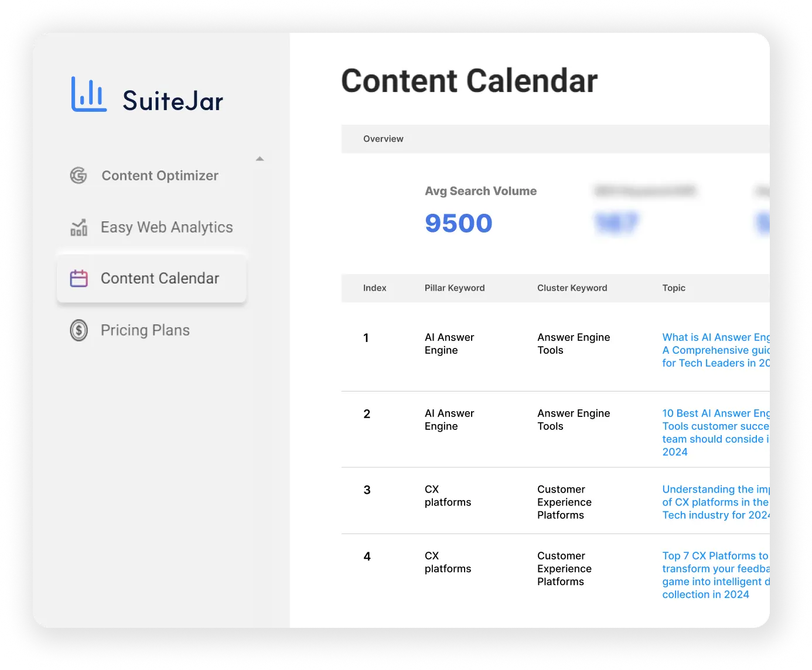Image resolution: width=812 pixels, height=670 pixels.
Task: Open Easy Web Analytics from the sidebar
Action: [x=166, y=227]
